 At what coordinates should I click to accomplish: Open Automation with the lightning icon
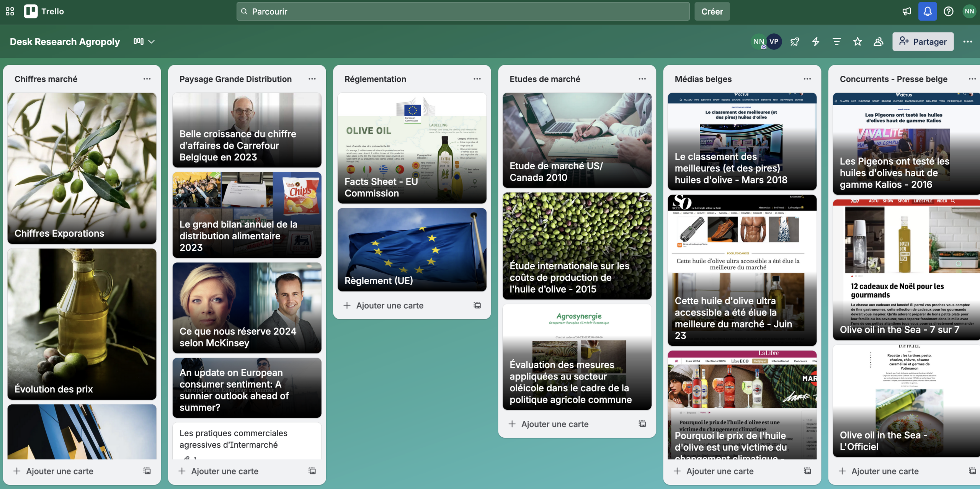815,41
